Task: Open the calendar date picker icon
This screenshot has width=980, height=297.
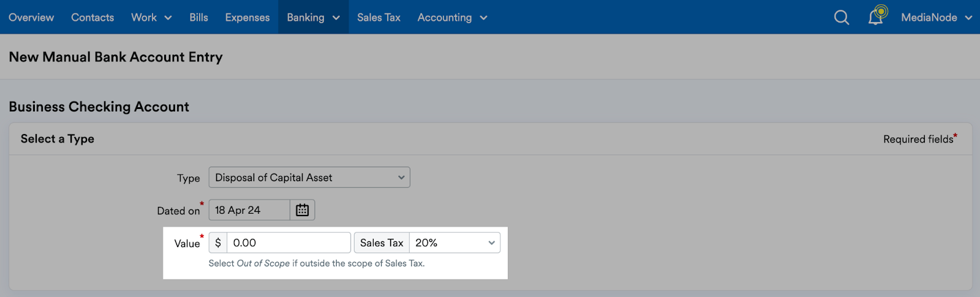Action: tap(303, 210)
